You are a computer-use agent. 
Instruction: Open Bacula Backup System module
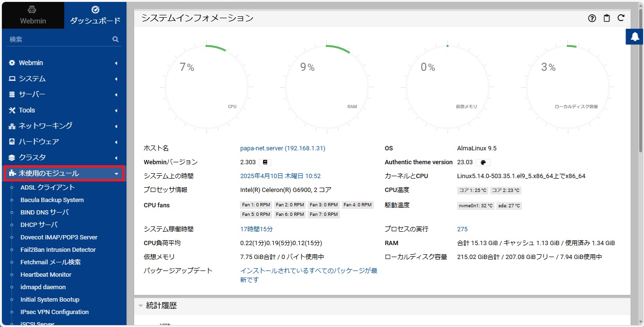point(52,200)
